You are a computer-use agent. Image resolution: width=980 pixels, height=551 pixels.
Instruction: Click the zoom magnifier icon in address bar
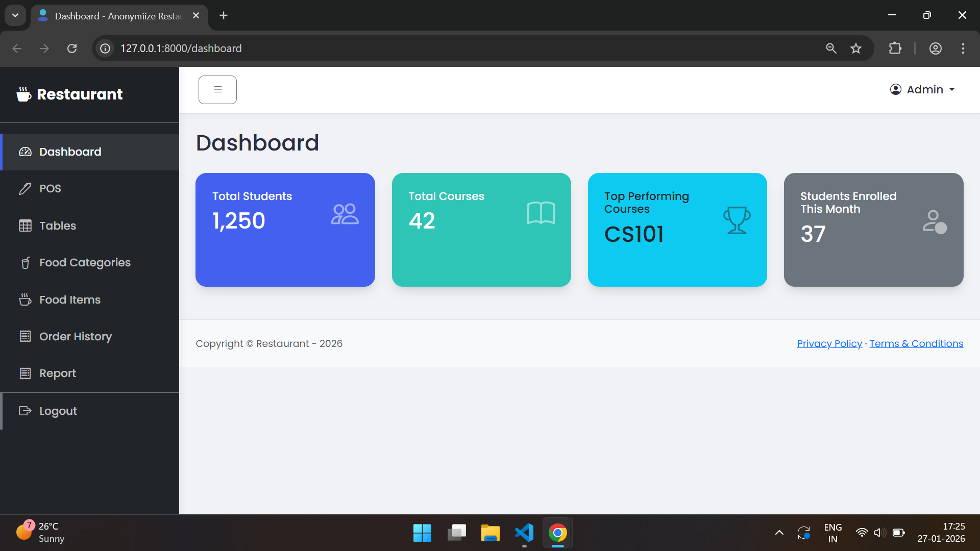pyautogui.click(x=831, y=48)
